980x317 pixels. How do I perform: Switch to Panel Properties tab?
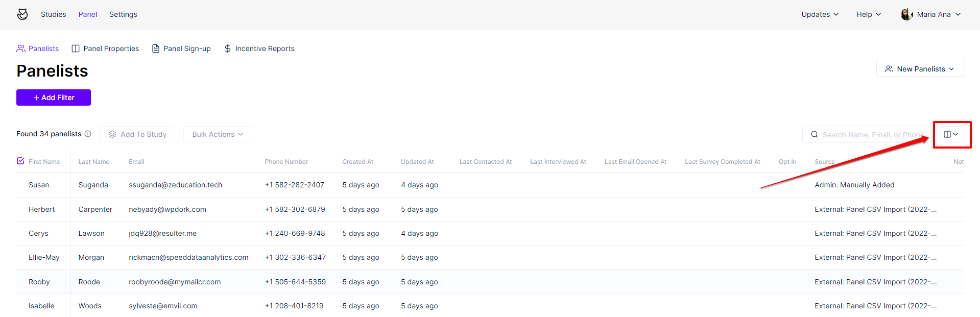point(105,48)
